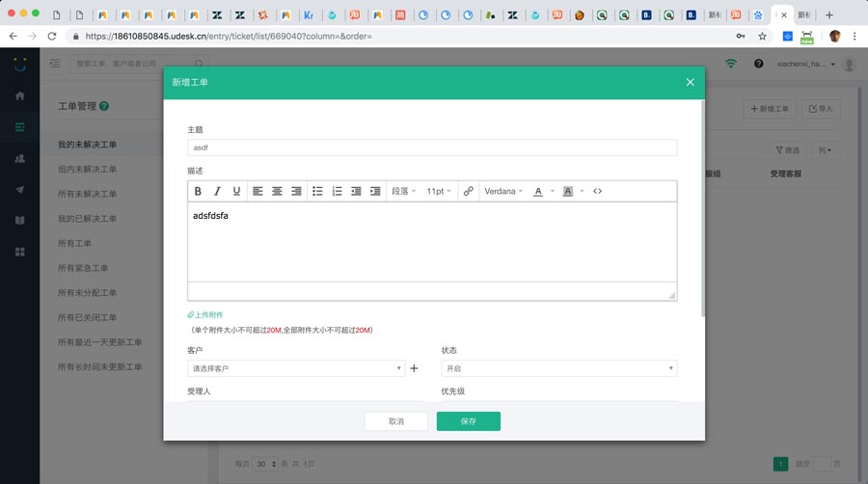Apply the text color A swatch
This screenshot has height=484, width=868.
[538, 191]
